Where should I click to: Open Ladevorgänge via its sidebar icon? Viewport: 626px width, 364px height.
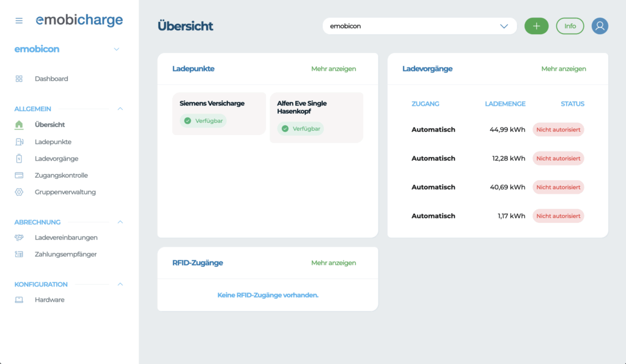pos(18,158)
